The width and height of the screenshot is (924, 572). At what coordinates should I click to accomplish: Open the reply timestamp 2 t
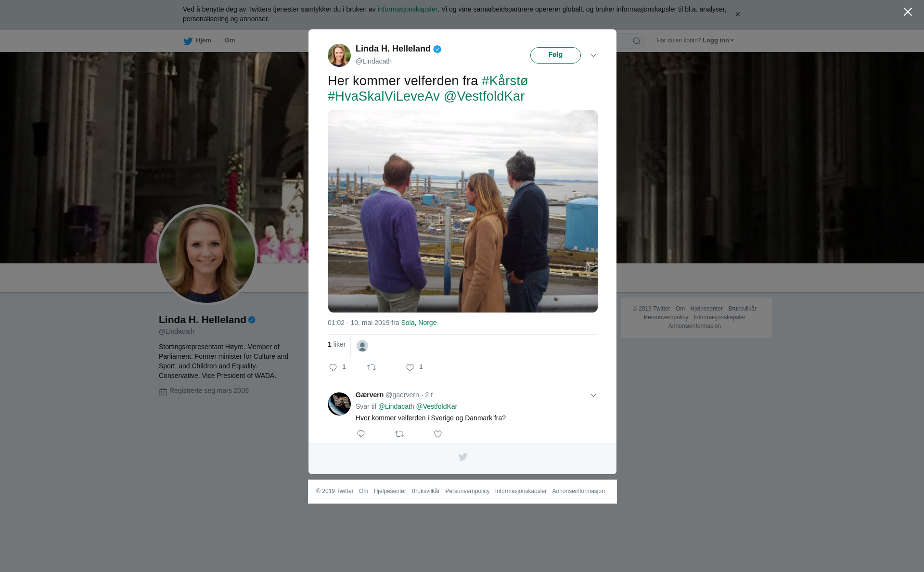pyautogui.click(x=429, y=395)
